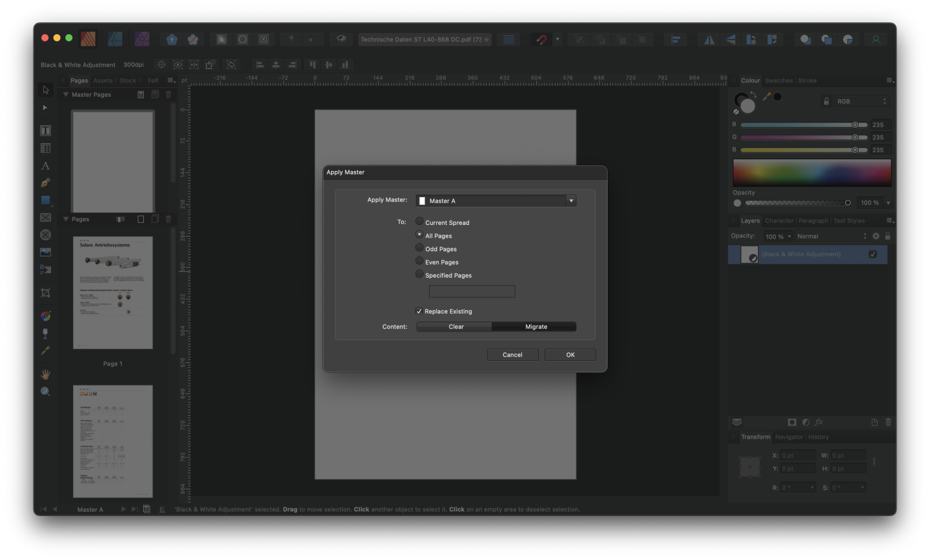930x560 pixels.
Task: Switch to the Swatches tab
Action: point(779,80)
